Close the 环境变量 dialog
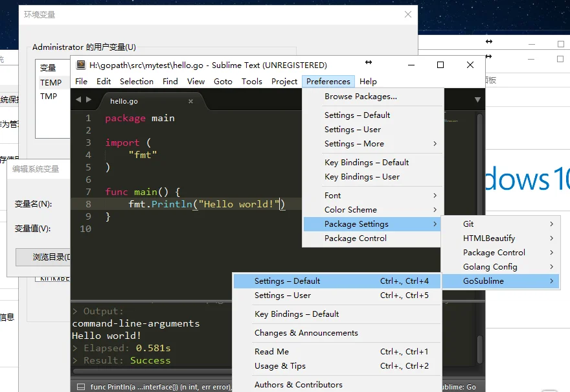Screen dimensions: 570x392 point(408,14)
